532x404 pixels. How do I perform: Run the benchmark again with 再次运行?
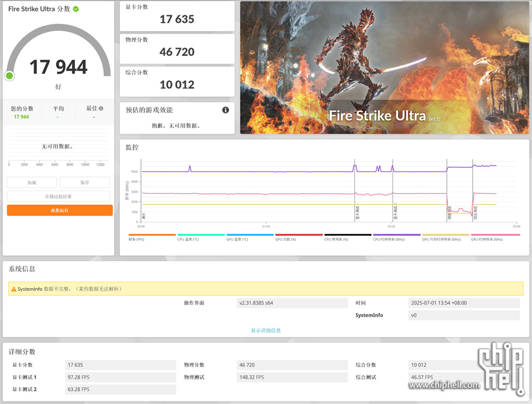(x=60, y=211)
